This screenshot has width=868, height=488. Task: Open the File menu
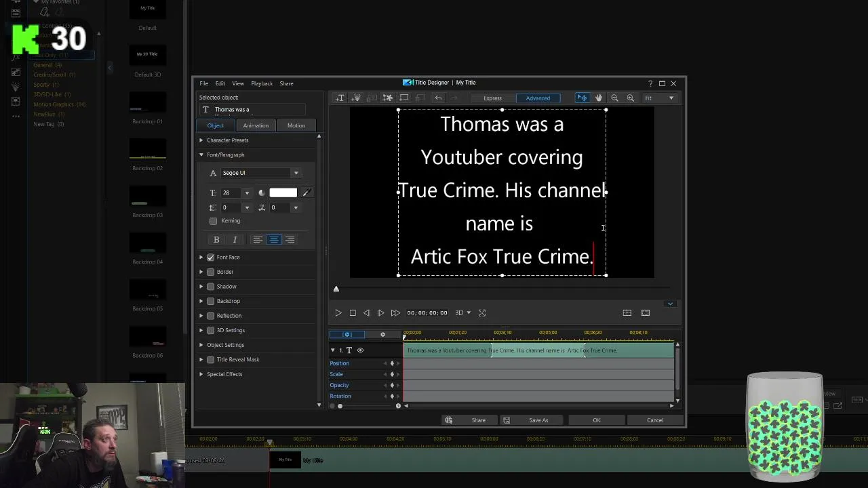pos(203,83)
